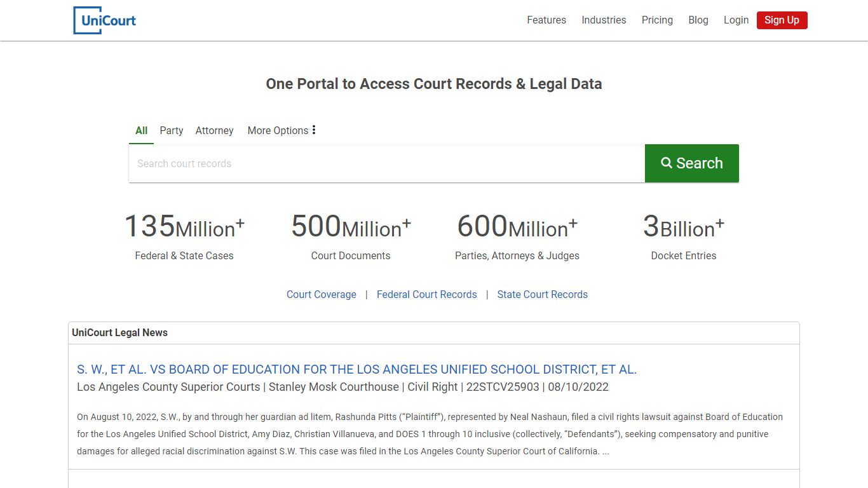Open the UniCourt logo homepage
Screen dimensions: 868x488
click(105, 20)
